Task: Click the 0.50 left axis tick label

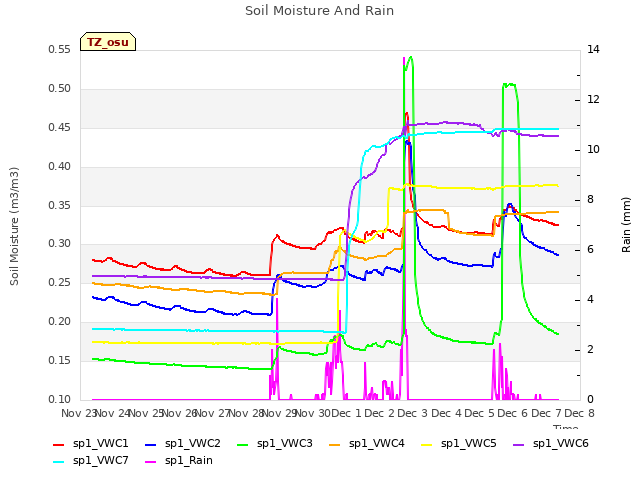Action: (x=59, y=89)
